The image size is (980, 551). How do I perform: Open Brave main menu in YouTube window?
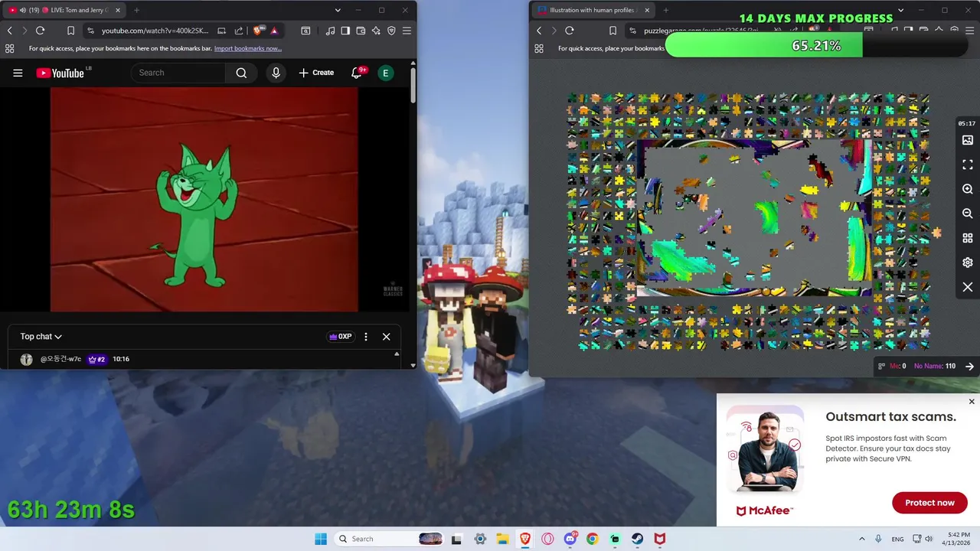coord(407,31)
